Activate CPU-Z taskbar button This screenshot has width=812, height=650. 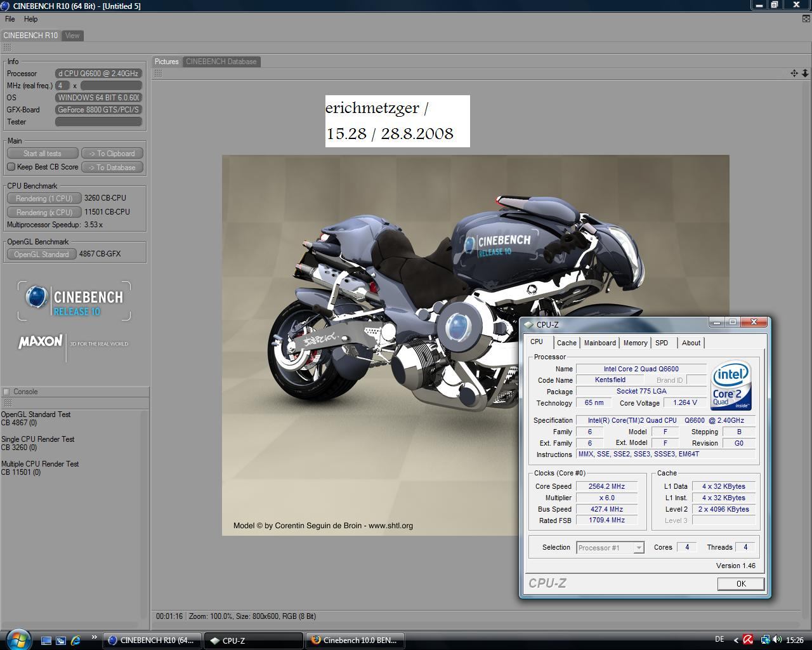pyautogui.click(x=254, y=640)
